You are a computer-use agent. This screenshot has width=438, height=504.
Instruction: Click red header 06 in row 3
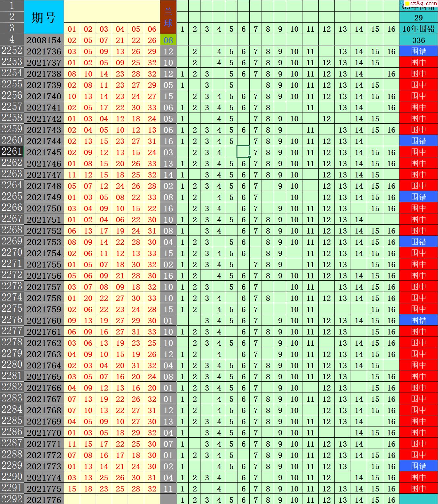[x=152, y=29]
